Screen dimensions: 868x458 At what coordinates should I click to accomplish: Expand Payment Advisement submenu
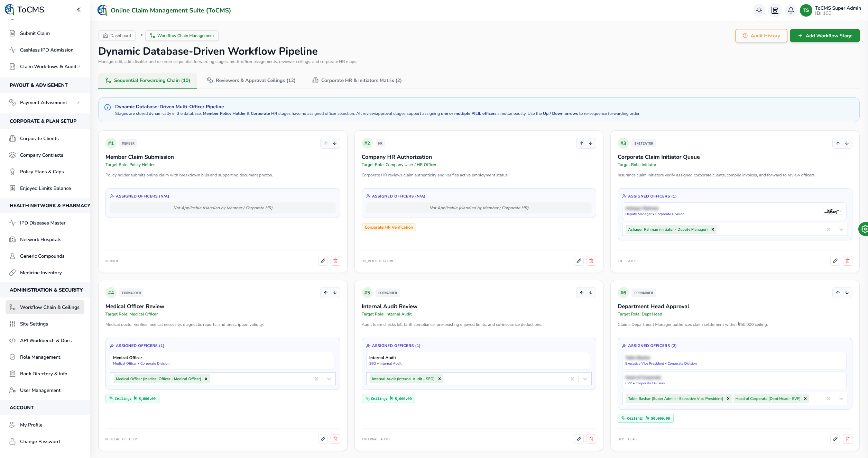45,102
